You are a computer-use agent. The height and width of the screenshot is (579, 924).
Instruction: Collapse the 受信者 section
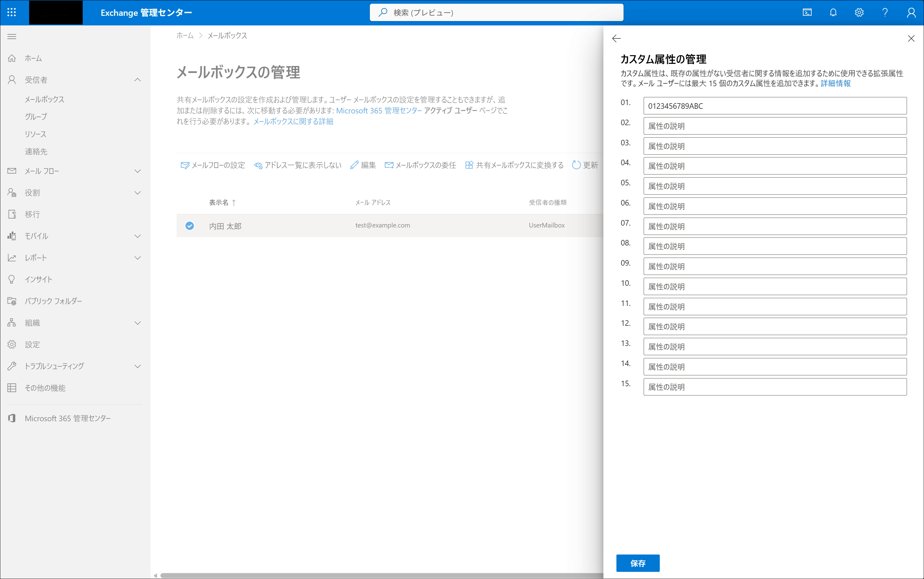tap(137, 80)
